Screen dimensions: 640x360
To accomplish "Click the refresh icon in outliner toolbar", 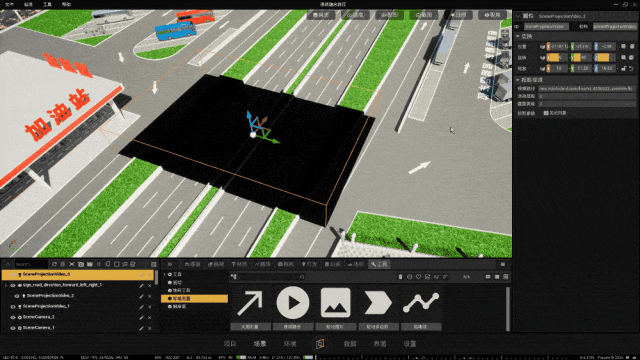I will 54,264.
